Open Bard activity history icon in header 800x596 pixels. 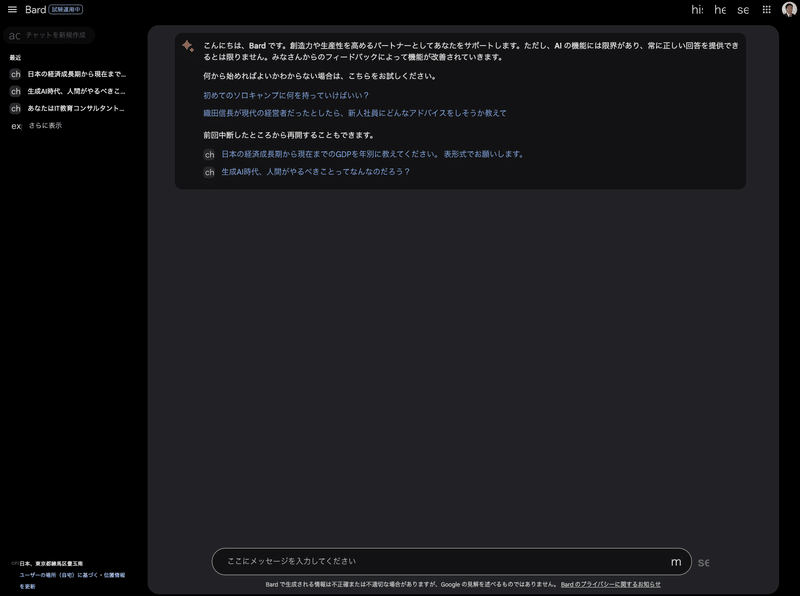pos(697,10)
